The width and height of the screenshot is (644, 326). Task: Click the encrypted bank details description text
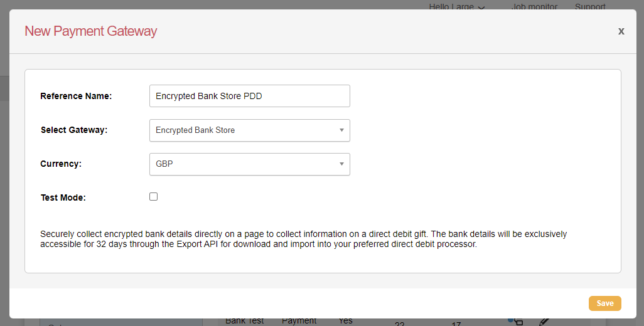[x=303, y=239]
